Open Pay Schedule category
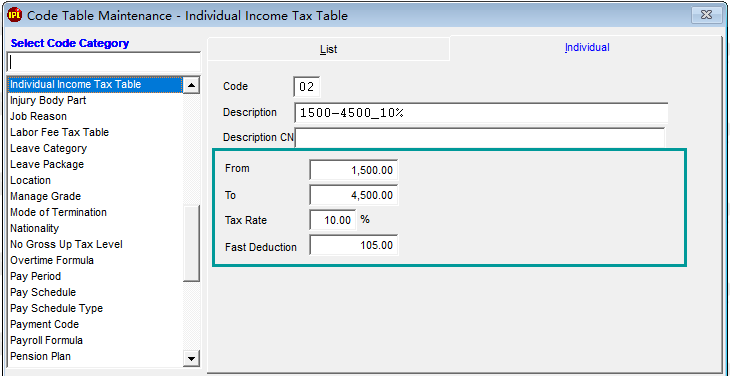The width and height of the screenshot is (730, 376). click(95, 292)
